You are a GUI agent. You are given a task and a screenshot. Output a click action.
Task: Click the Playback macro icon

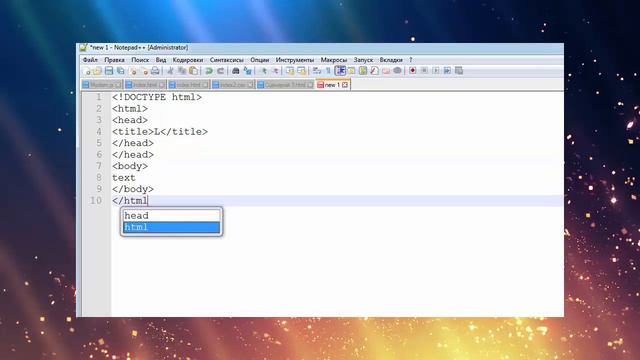(x=436, y=71)
